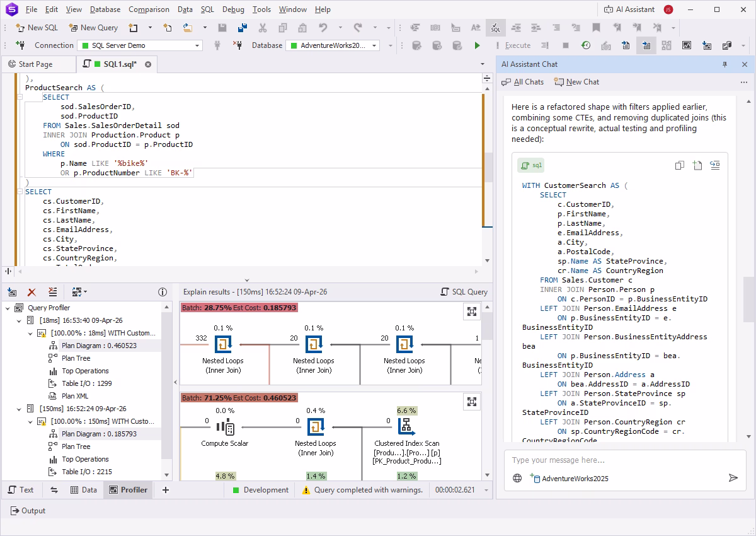Send the chat message with the paper-plane icon
The width and height of the screenshot is (756, 536).
point(733,478)
